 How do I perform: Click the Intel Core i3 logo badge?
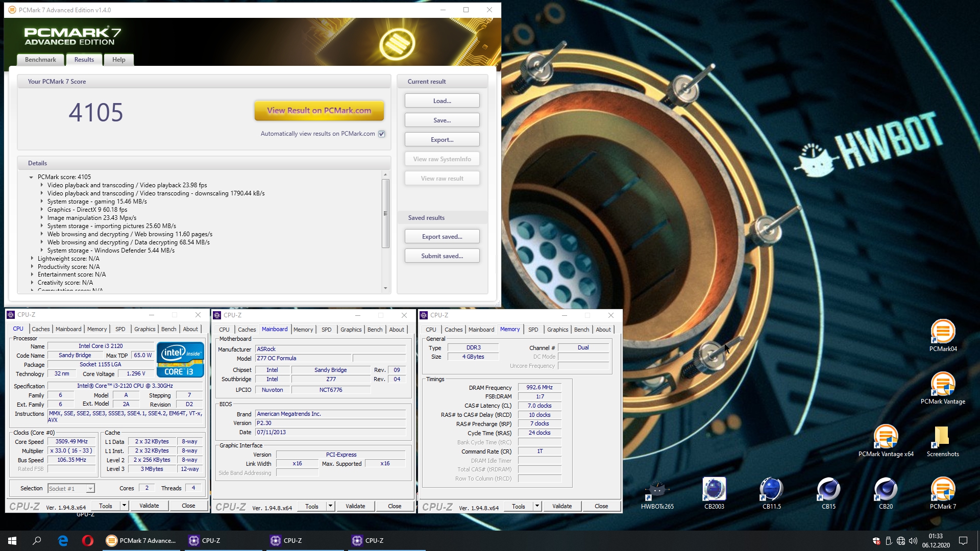tap(180, 360)
